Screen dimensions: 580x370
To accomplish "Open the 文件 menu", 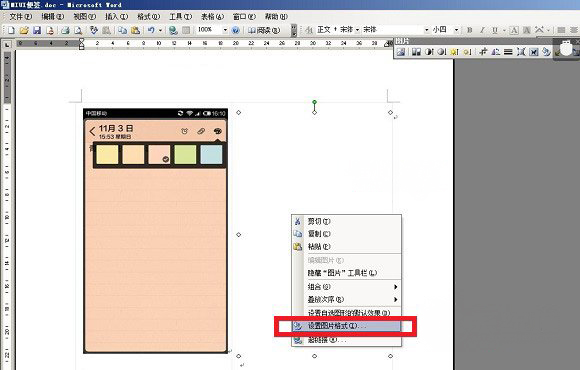I will pyautogui.click(x=20, y=17).
